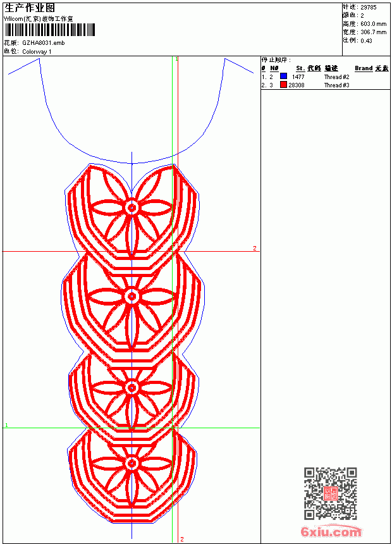Click the red stamp inside QR code
The image size is (392, 544).
coord(331,493)
